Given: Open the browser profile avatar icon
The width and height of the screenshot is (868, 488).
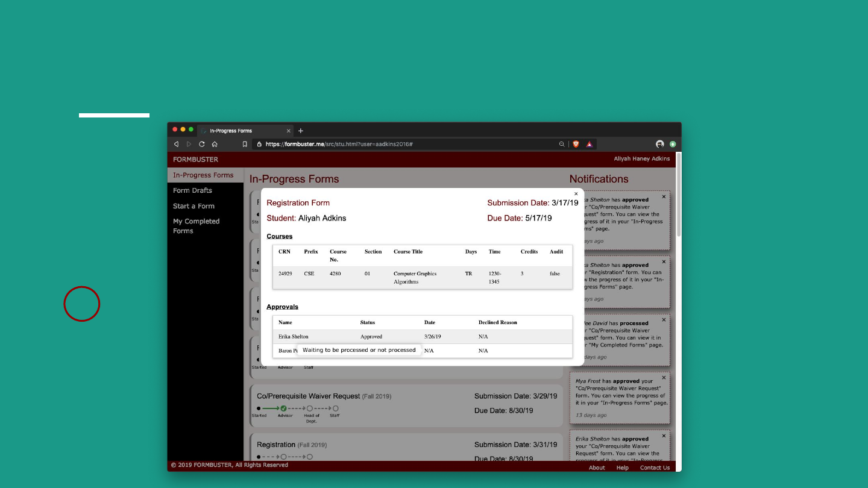Looking at the screenshot, I should (660, 144).
